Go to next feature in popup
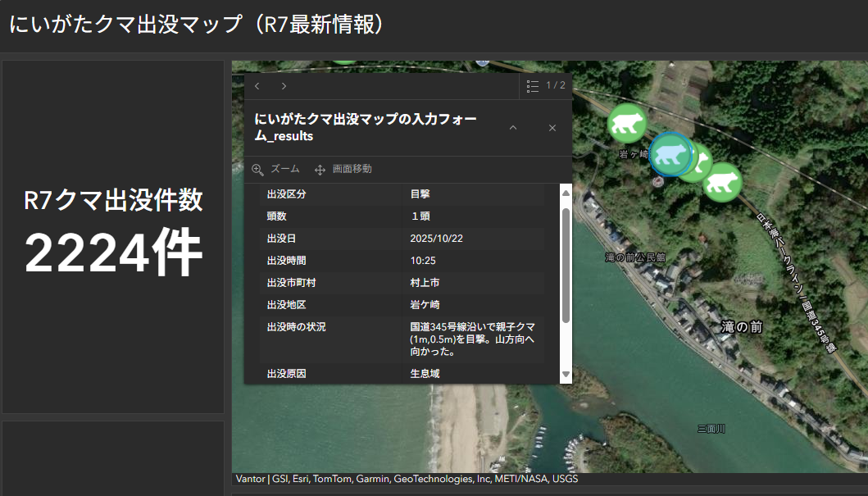This screenshot has width=868, height=496. click(x=284, y=86)
